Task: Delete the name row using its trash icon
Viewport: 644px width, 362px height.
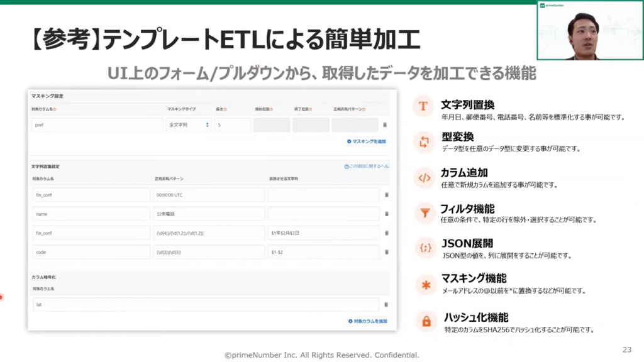Action: [x=386, y=214]
